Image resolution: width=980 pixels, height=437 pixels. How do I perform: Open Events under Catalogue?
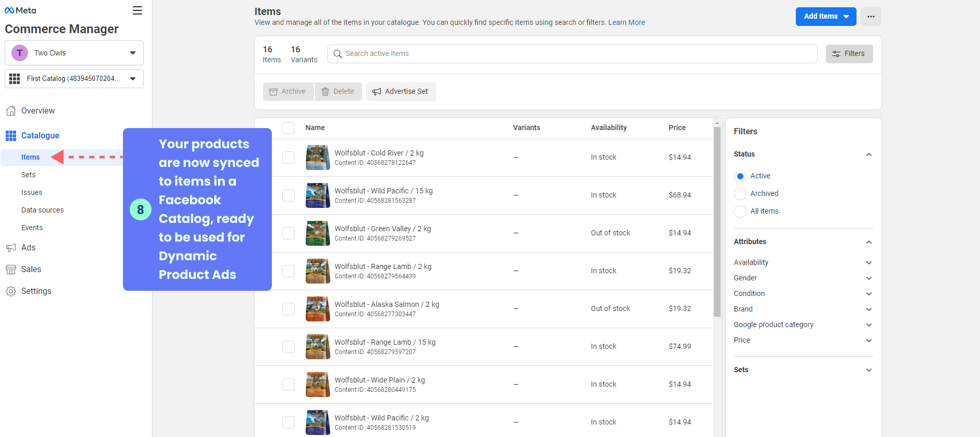pos(32,228)
